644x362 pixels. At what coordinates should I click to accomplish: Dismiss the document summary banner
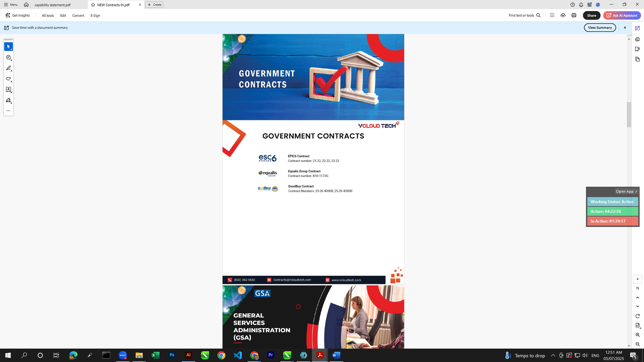point(625,27)
